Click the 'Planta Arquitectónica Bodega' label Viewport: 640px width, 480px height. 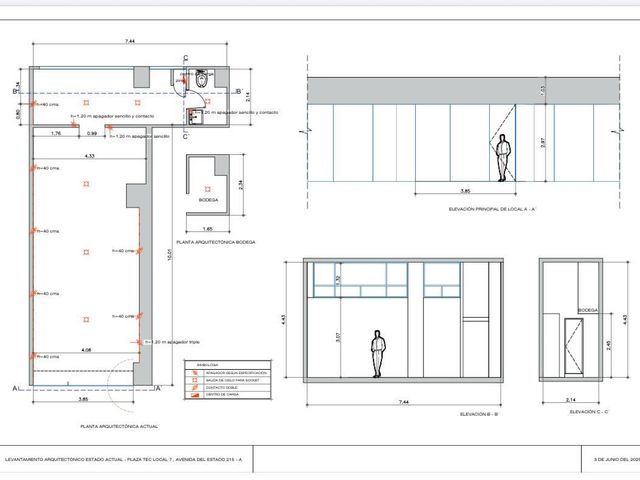(x=216, y=242)
